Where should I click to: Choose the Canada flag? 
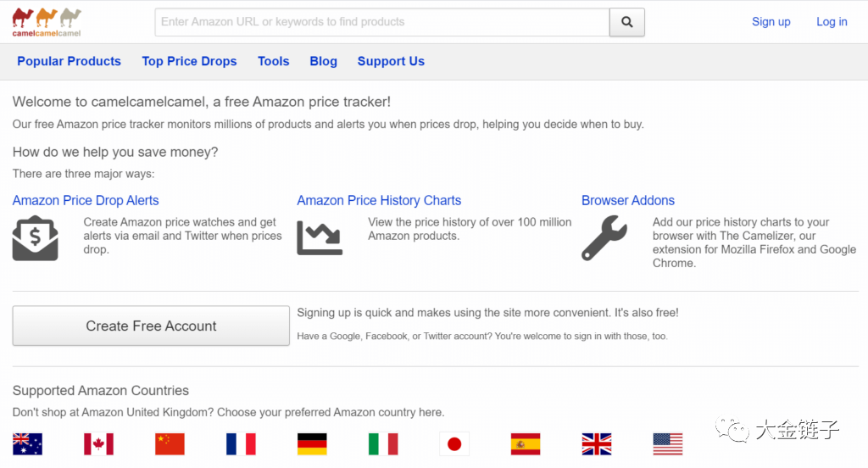pyautogui.click(x=98, y=443)
